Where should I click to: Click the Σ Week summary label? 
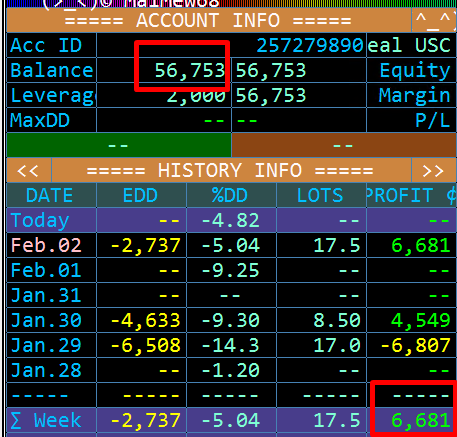coord(46,420)
